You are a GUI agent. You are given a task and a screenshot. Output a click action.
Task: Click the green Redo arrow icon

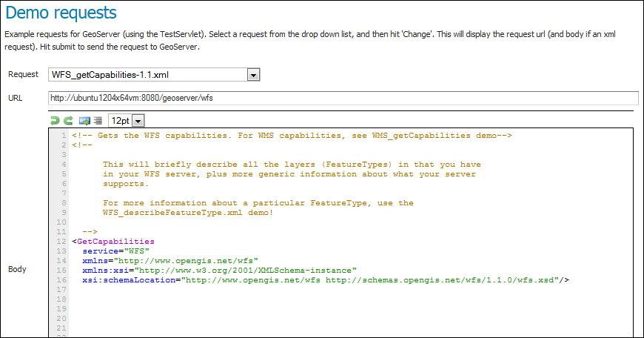tap(68, 121)
